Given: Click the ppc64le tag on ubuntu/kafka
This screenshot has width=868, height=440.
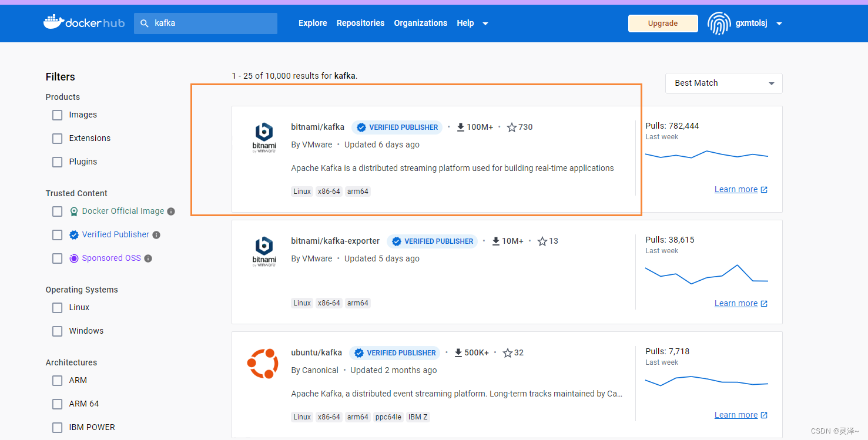Looking at the screenshot, I should 388,418.
